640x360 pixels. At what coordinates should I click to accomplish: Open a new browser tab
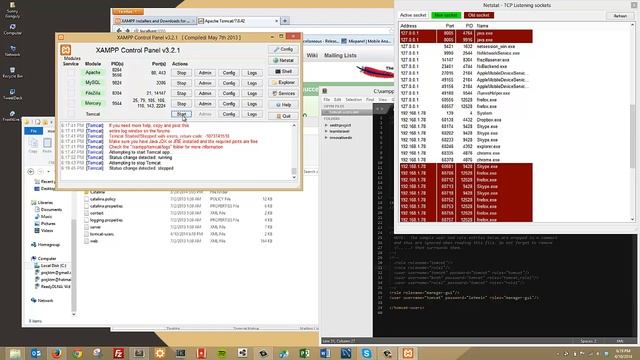(x=285, y=20)
